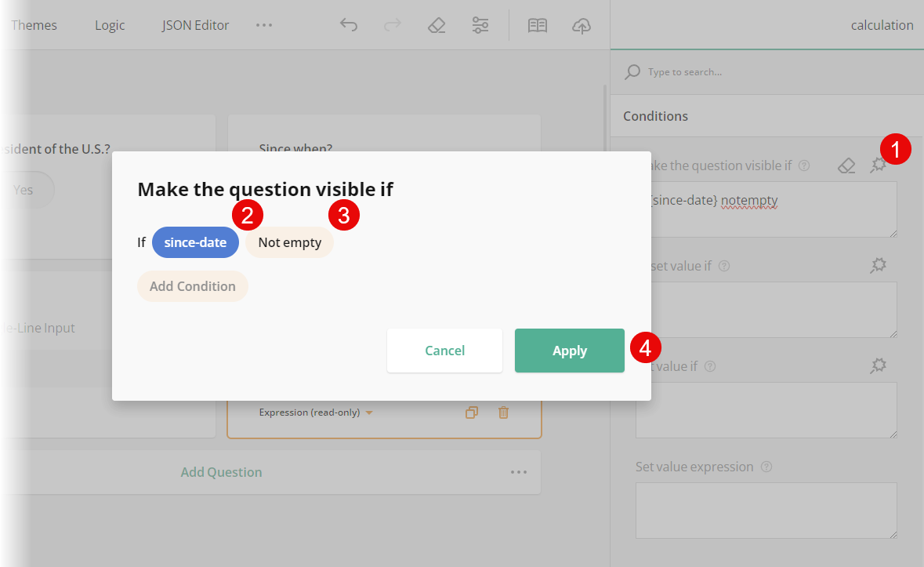
Task: Switch to the JSON Editor tab
Action: coord(194,25)
